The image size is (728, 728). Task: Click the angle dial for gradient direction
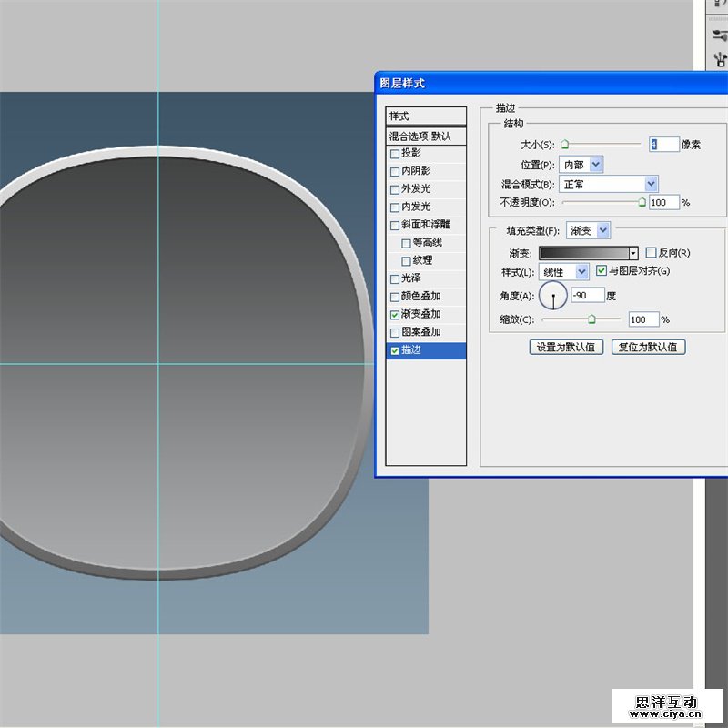point(553,295)
